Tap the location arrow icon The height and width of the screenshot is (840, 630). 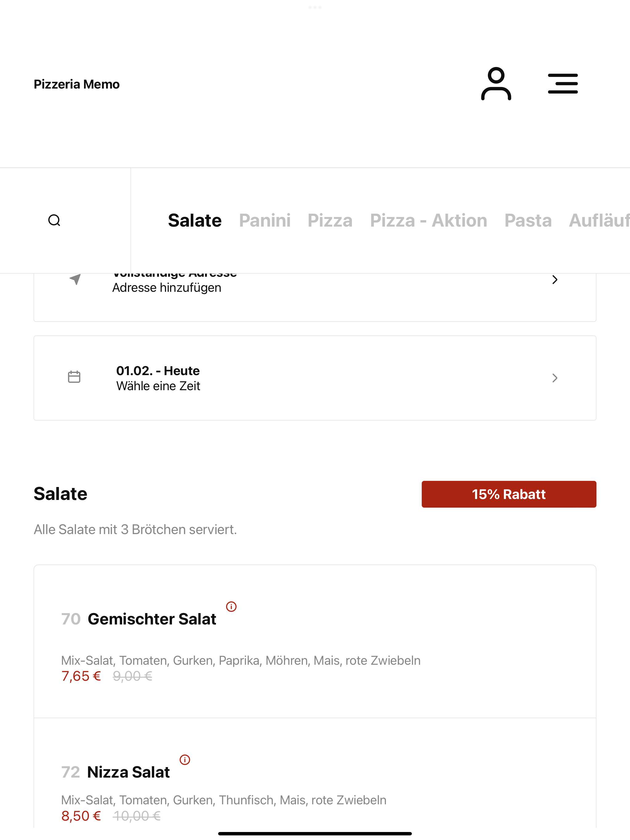[x=75, y=279]
